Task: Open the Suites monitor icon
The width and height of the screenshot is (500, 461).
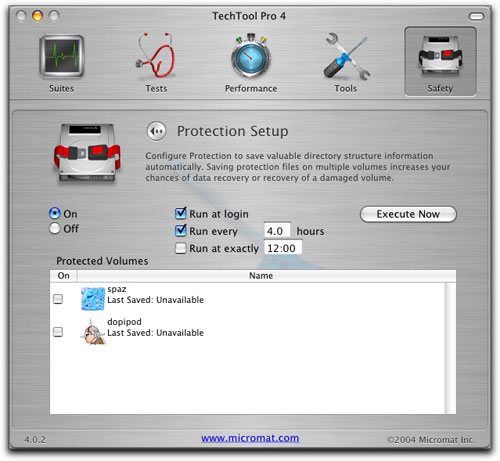Action: click(x=62, y=56)
